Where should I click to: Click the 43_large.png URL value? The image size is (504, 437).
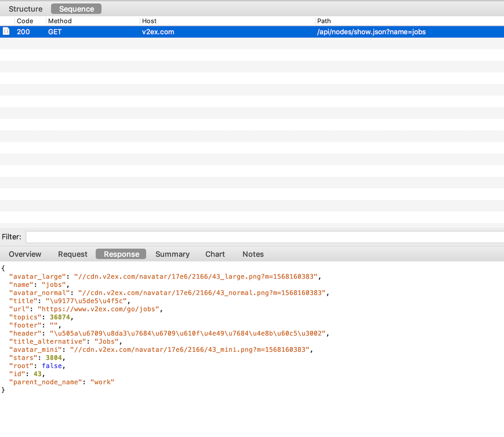coord(196,276)
